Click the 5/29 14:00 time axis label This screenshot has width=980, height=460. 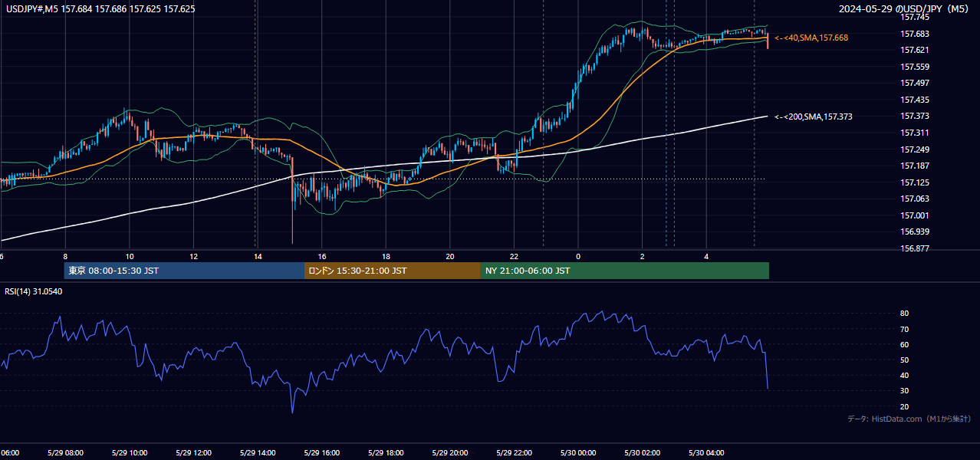[x=258, y=453]
